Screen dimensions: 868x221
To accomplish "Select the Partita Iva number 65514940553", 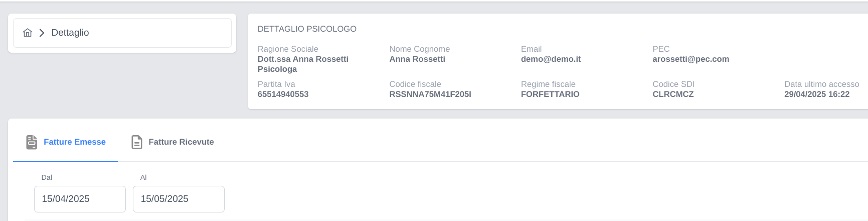I will (283, 94).
